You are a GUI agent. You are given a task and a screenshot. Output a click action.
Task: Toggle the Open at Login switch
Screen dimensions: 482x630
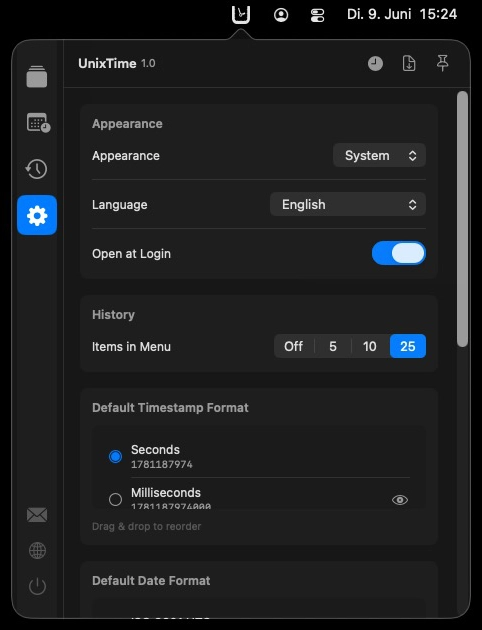pos(399,254)
